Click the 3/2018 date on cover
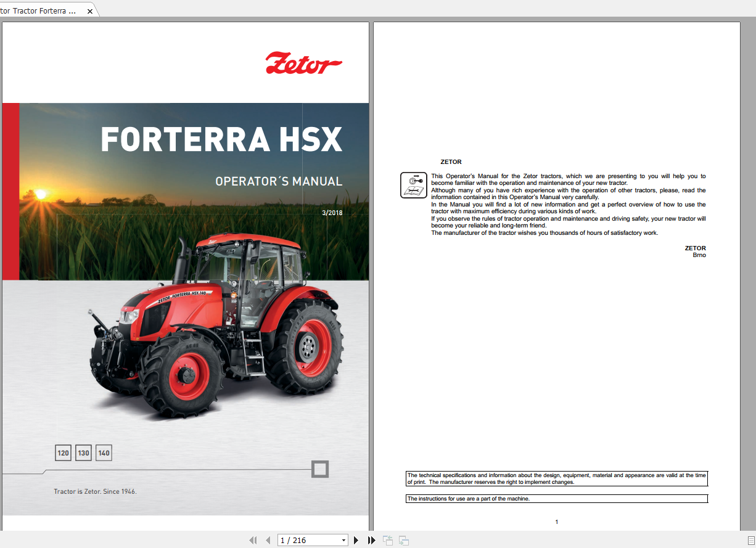 coord(332,213)
